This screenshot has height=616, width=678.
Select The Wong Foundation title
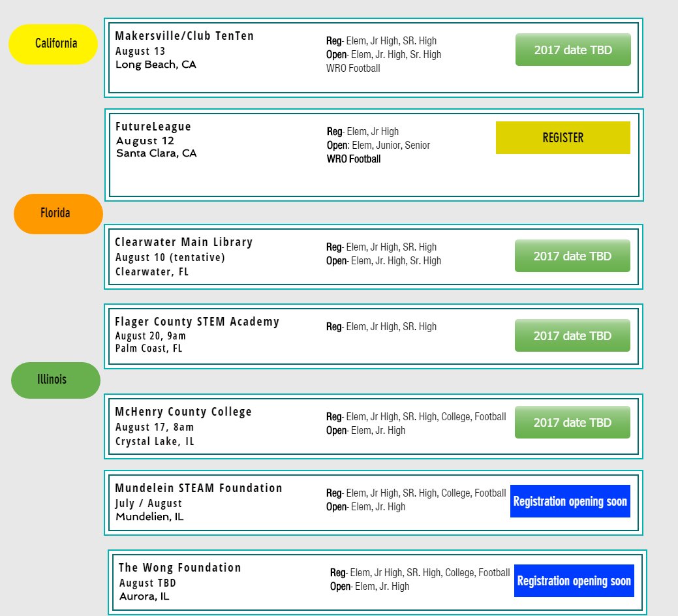click(x=180, y=568)
